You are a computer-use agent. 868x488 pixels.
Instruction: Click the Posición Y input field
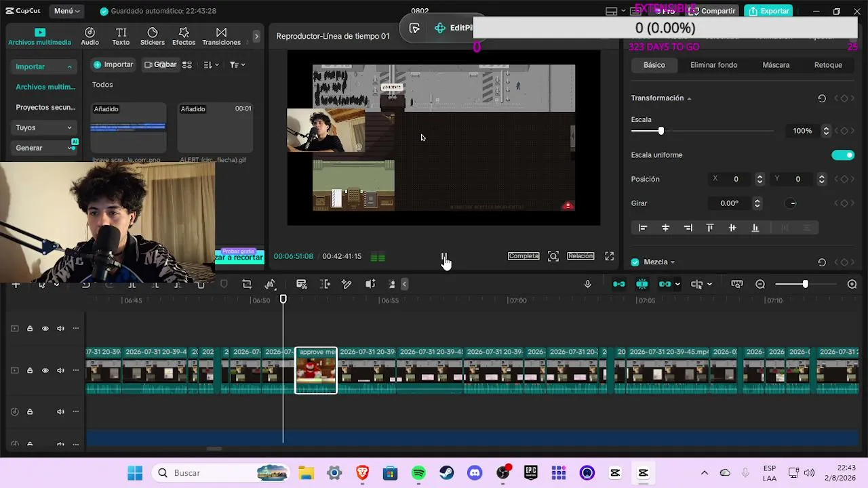pyautogui.click(x=799, y=179)
